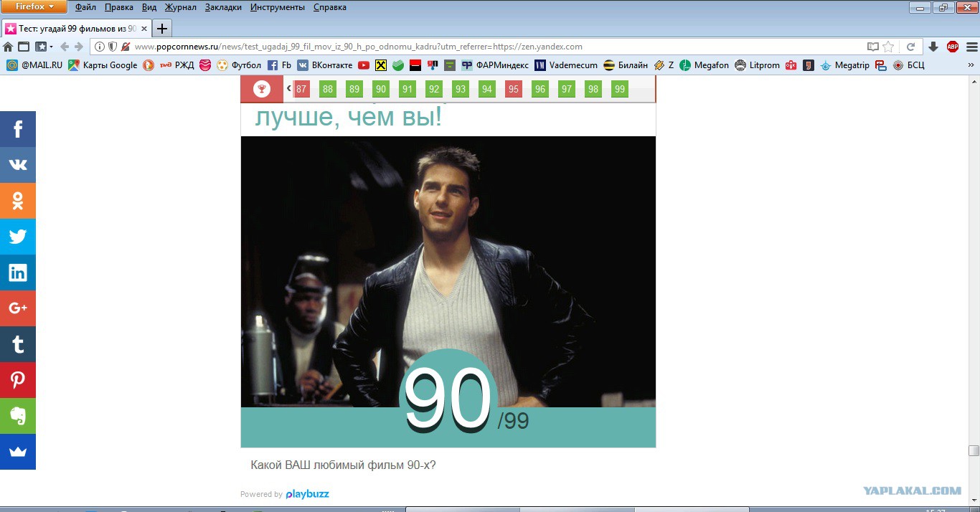Jump to red question 87 result
980x512 pixels.
[x=301, y=89]
